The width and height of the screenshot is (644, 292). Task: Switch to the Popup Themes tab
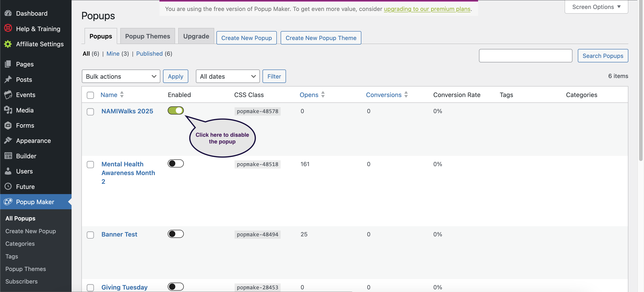[148, 36]
